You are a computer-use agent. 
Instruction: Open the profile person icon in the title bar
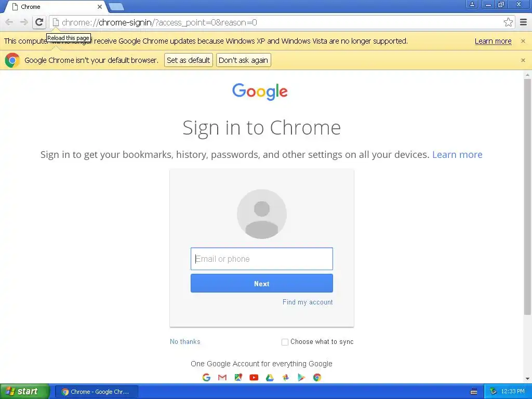[x=472, y=4]
